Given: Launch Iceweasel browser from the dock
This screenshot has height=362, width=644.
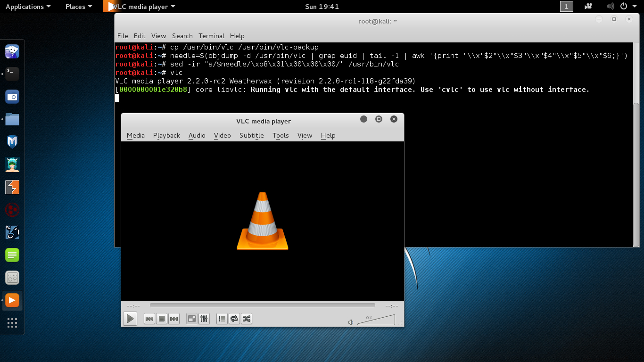Looking at the screenshot, I should pos(12,51).
